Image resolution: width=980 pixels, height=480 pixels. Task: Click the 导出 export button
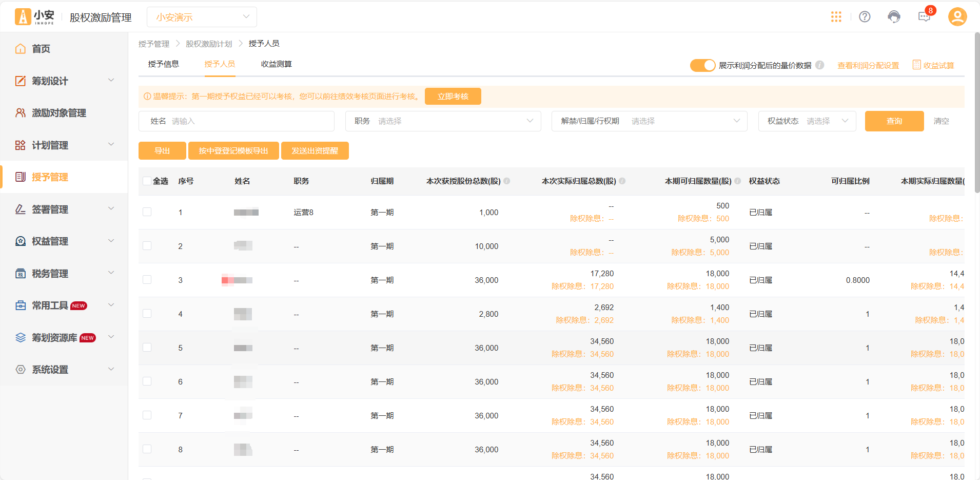pos(162,150)
